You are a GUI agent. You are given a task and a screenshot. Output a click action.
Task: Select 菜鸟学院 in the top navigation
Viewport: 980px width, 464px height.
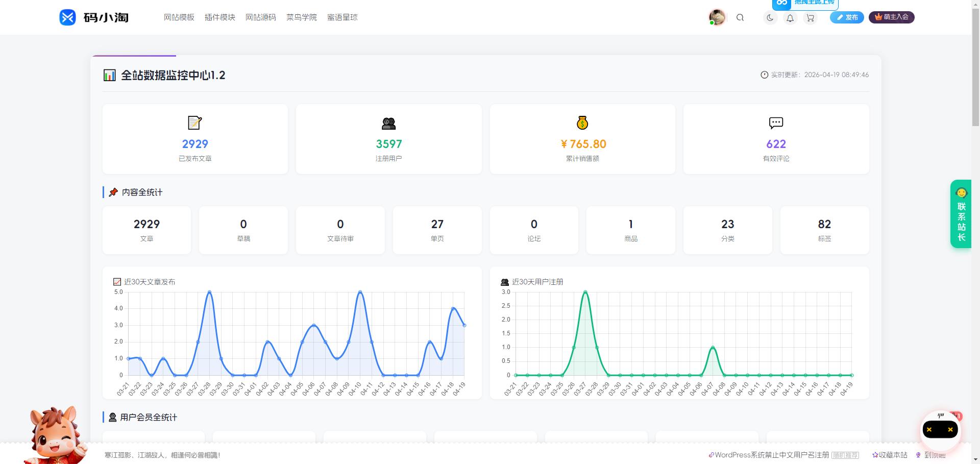coord(301,17)
